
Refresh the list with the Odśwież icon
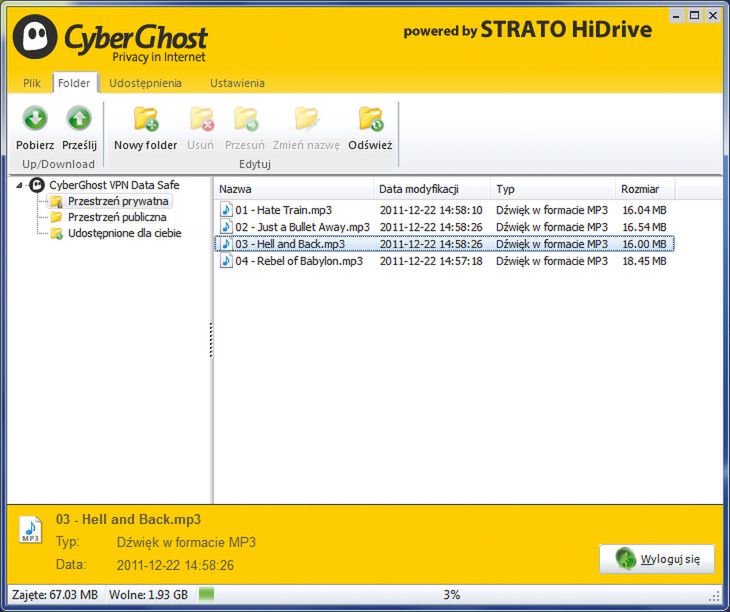click(371, 119)
